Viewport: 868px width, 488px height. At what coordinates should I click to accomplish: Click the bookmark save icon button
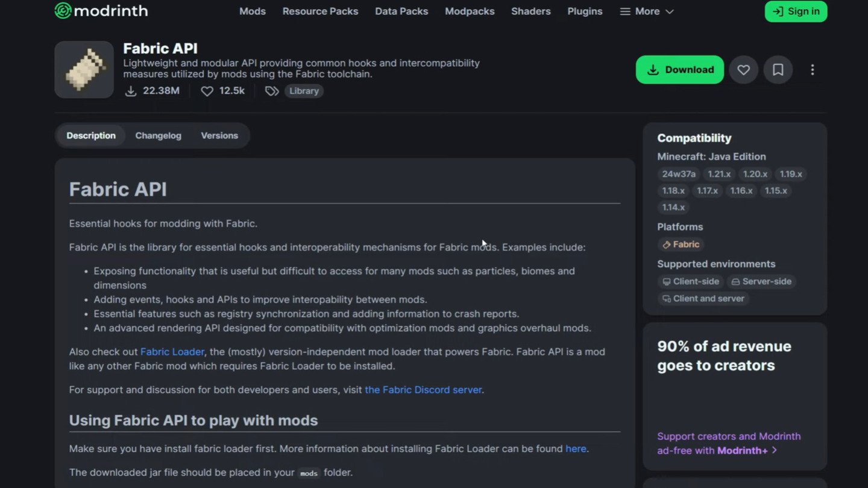(778, 70)
